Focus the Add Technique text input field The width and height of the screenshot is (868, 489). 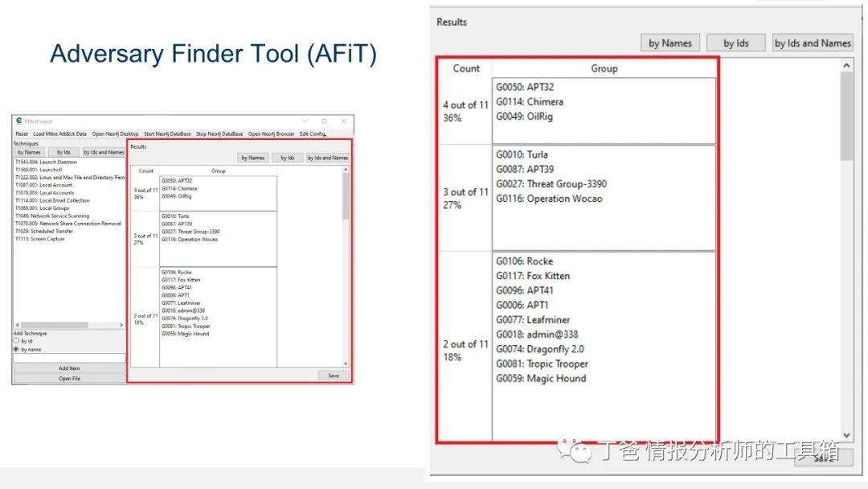click(x=69, y=358)
